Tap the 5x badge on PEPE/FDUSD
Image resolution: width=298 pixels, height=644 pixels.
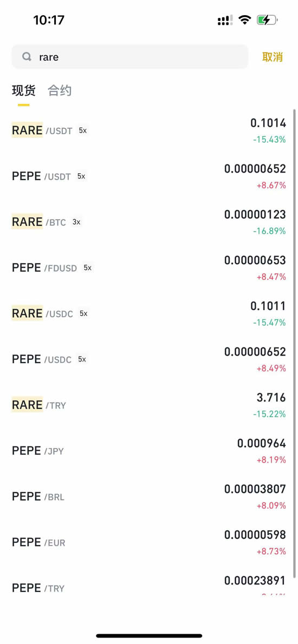[x=88, y=268]
